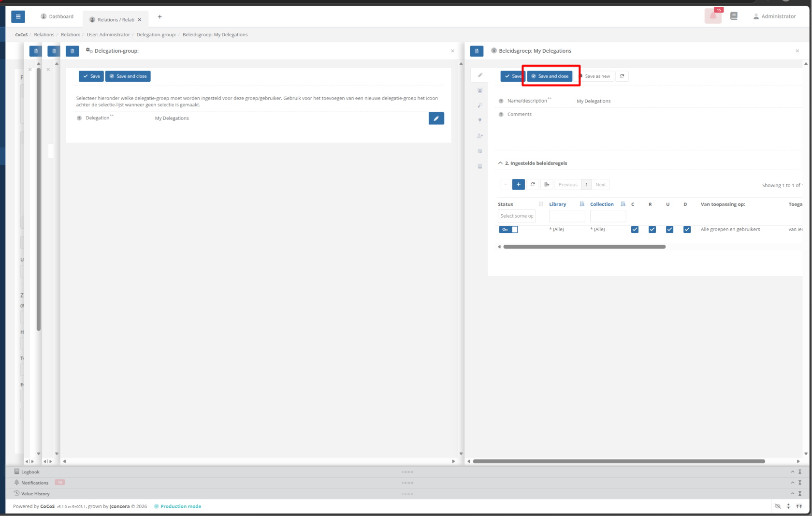
Task: Uncheck the C checkbox in the rule row
Action: click(x=635, y=229)
